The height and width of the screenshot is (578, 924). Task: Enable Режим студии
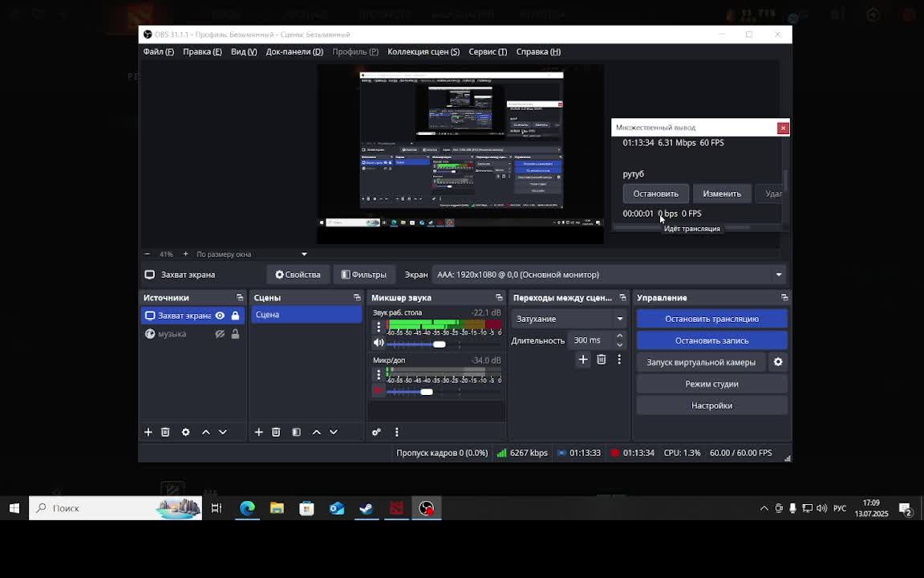click(712, 384)
